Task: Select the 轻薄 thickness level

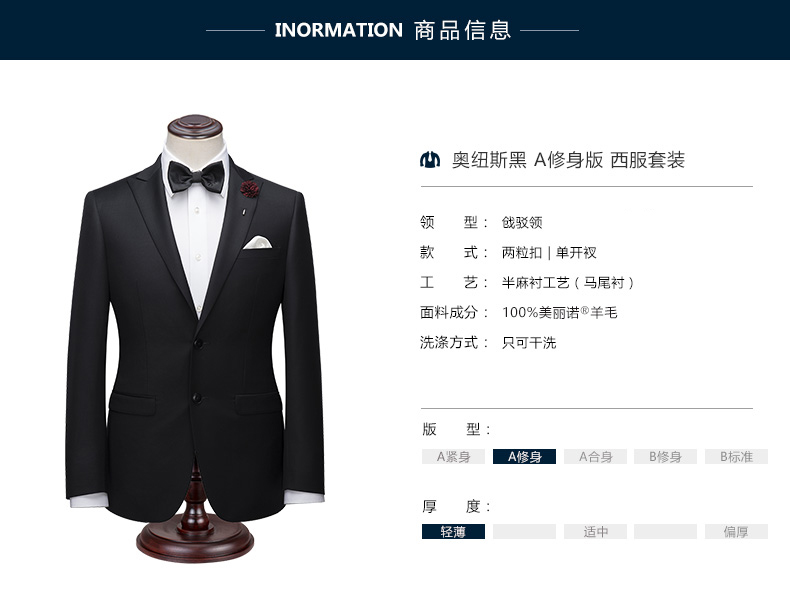Action: (x=453, y=531)
